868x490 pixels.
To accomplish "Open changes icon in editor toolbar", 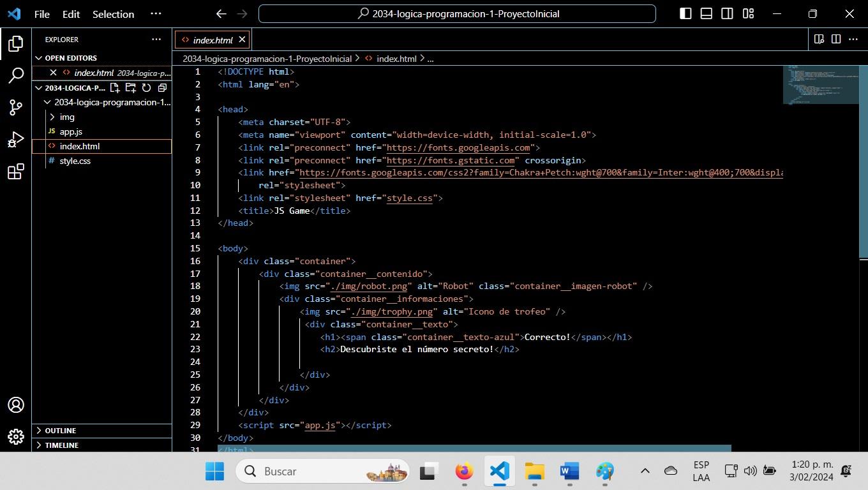I will point(819,40).
